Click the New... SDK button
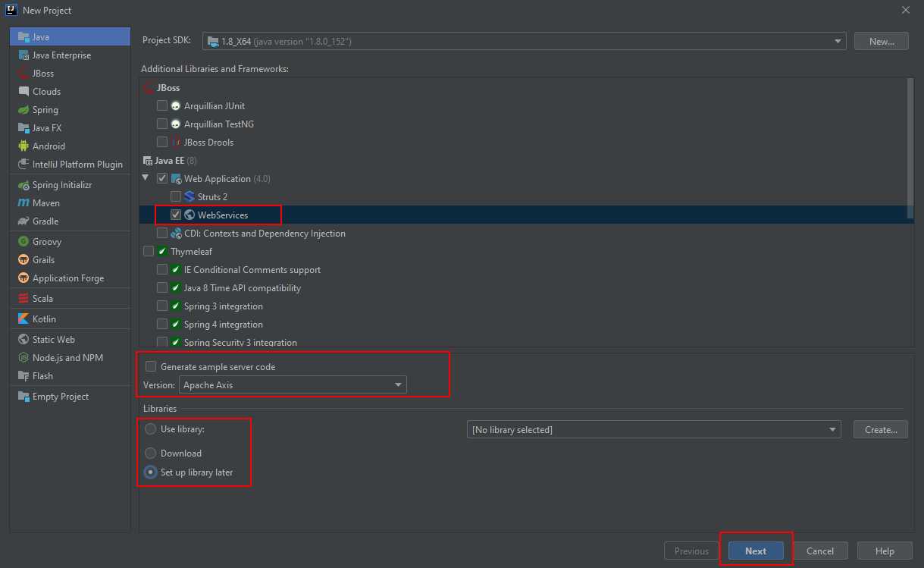The width and height of the screenshot is (924, 568). pos(882,41)
